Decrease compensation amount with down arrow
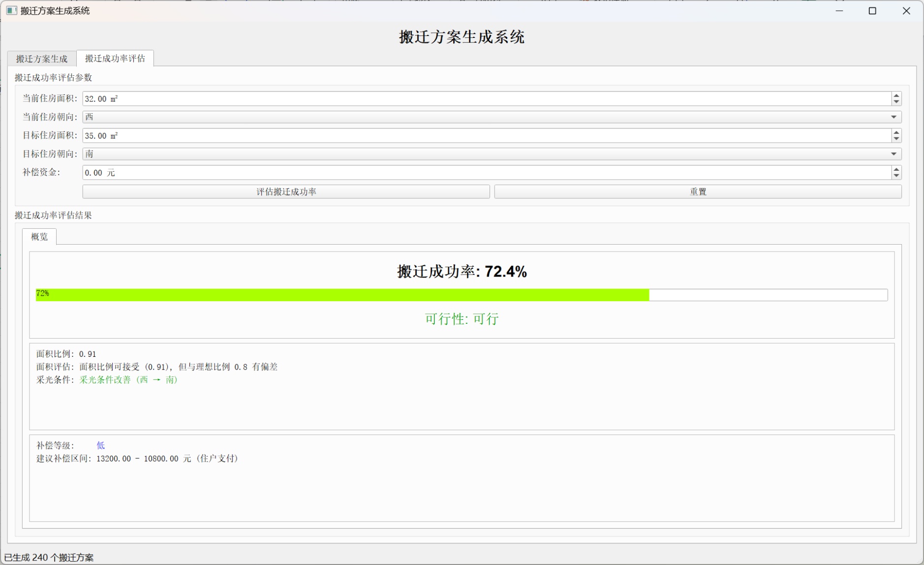 pyautogui.click(x=896, y=176)
